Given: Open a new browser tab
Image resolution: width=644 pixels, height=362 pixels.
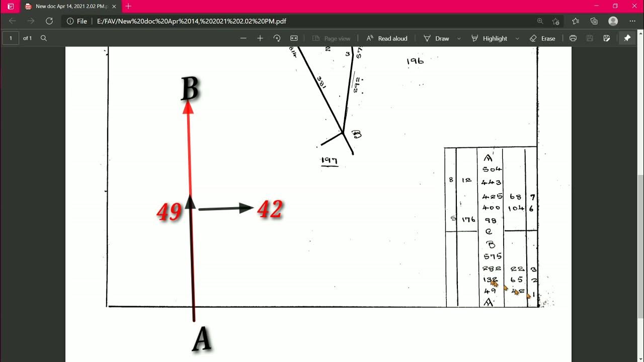Looking at the screenshot, I should tap(128, 7).
